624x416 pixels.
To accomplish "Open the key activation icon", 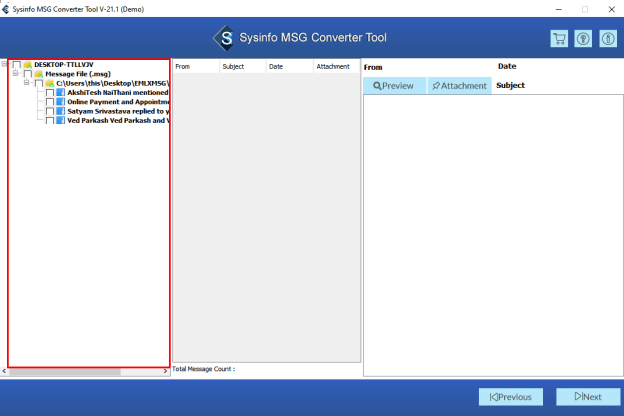I will [583, 39].
